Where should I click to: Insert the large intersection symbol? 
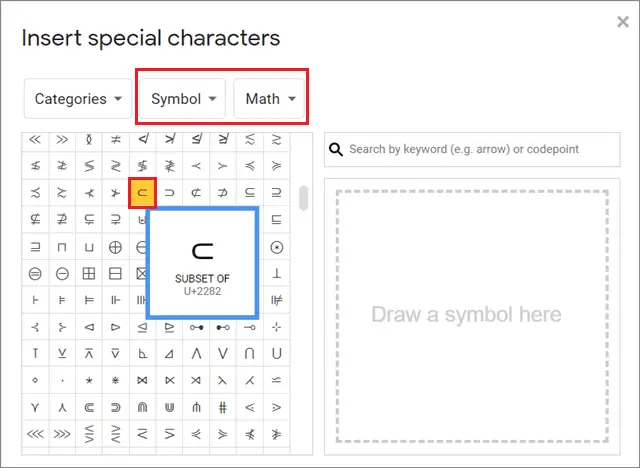tap(250, 353)
